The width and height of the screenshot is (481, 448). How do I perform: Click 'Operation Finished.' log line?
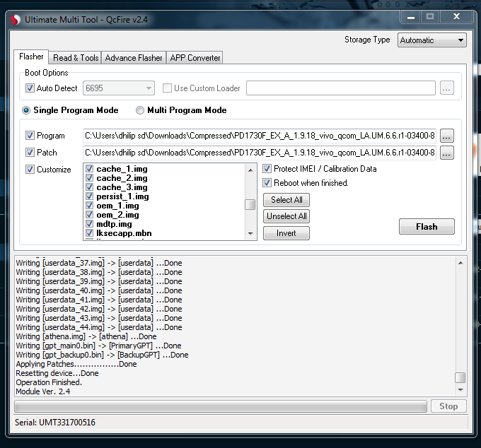49,382
